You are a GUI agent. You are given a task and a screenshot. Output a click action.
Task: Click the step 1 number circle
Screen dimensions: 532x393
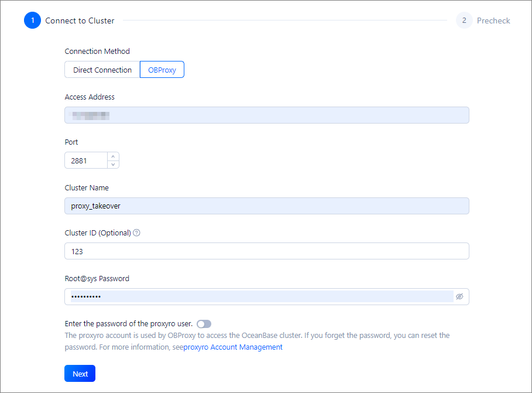pos(32,20)
